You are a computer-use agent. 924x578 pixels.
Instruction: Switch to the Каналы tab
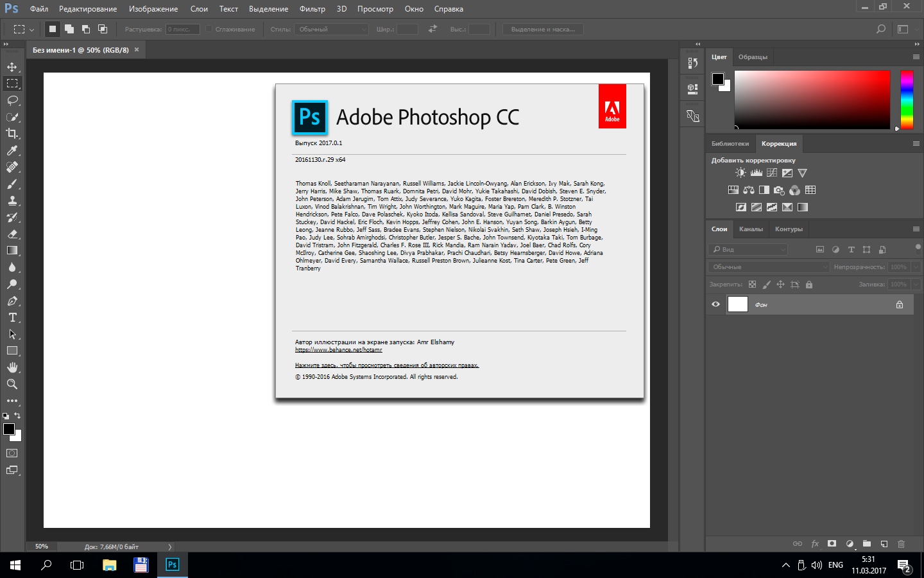tap(751, 229)
